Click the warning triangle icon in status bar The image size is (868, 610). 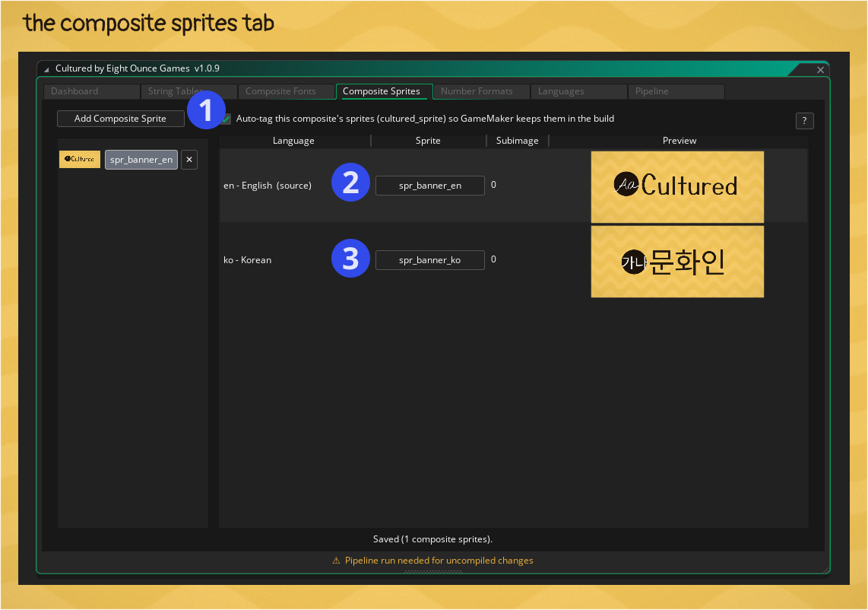[336, 561]
